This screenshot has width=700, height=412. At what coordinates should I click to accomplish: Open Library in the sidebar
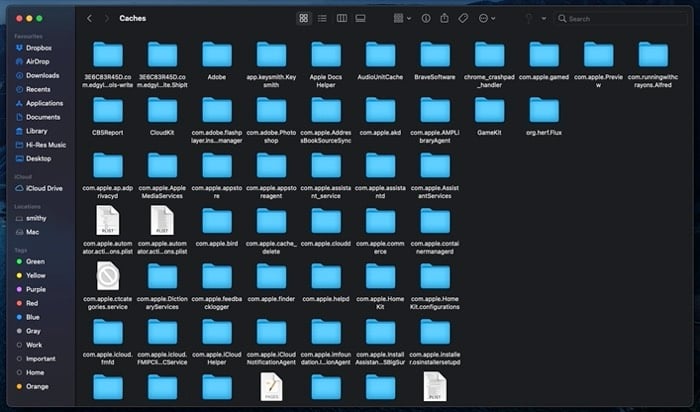pyautogui.click(x=31, y=131)
